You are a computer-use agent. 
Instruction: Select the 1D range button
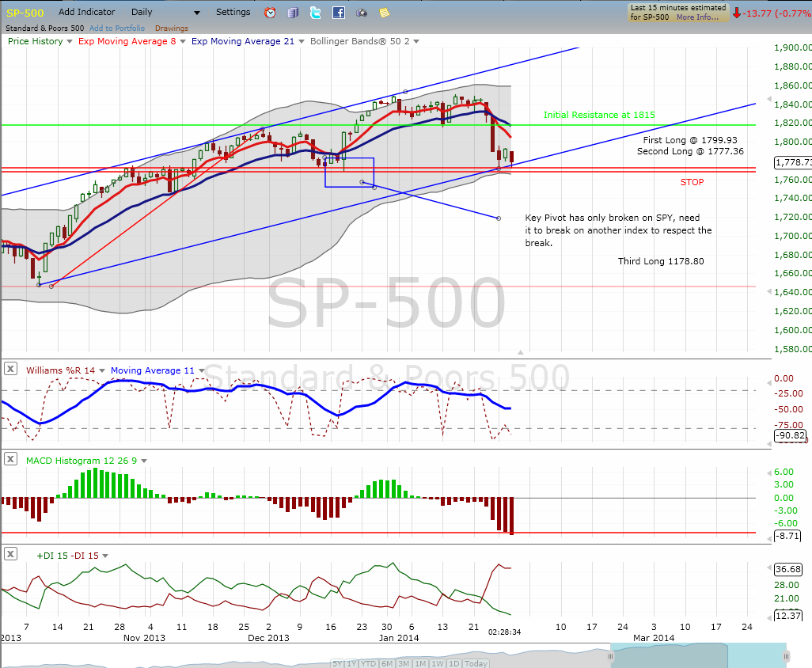(454, 663)
